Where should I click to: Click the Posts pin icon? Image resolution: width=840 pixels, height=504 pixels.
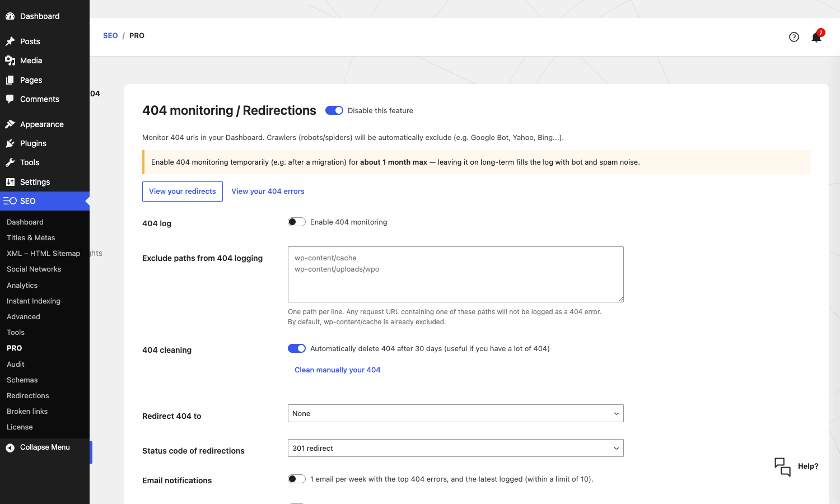10,41
